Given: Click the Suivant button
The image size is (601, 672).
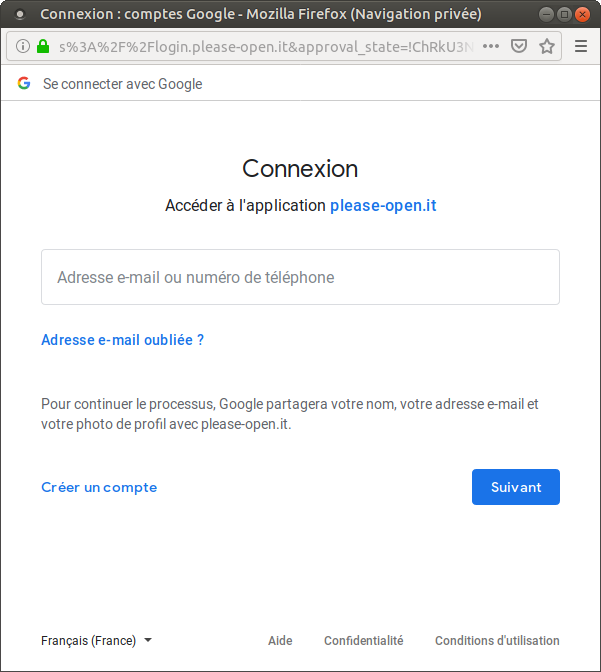Looking at the screenshot, I should coord(516,487).
